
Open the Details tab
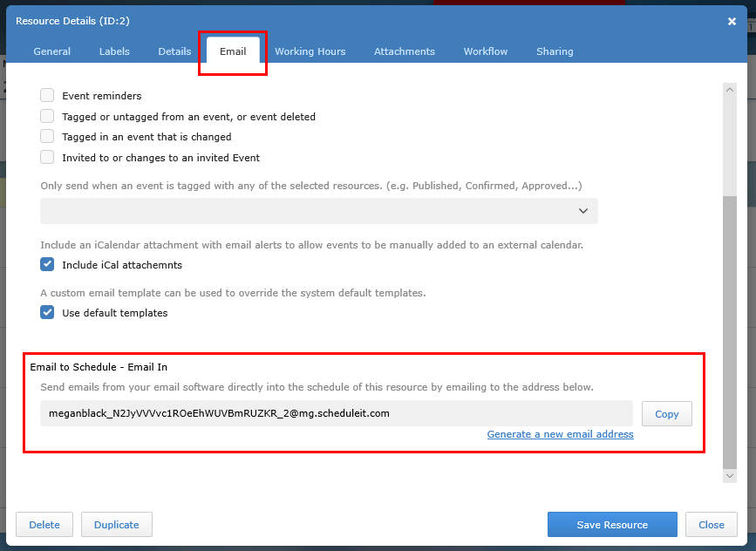[x=174, y=51]
